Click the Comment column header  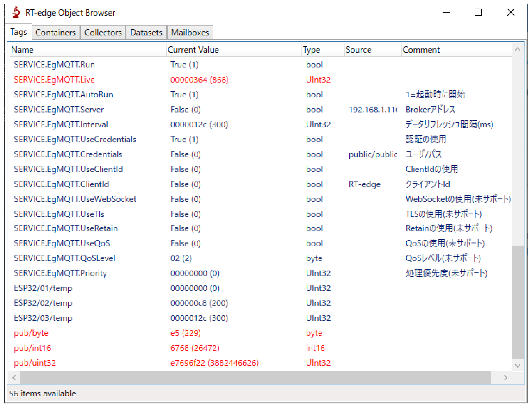[456, 50]
